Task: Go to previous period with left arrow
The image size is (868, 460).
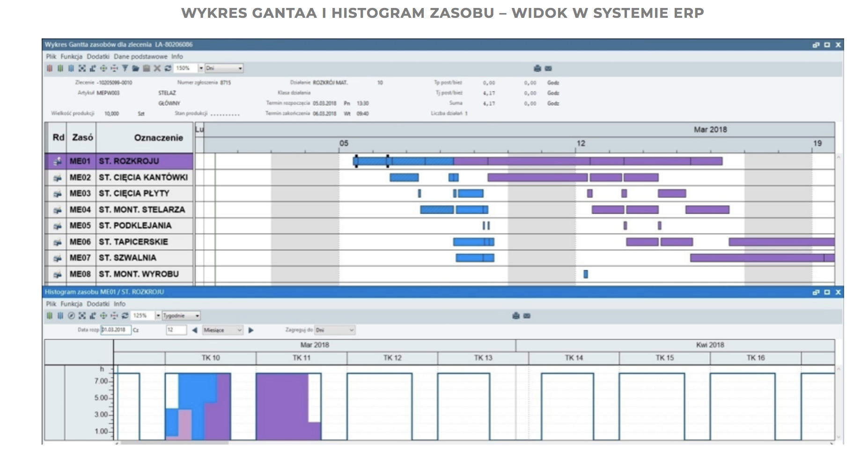Action: 194,330
